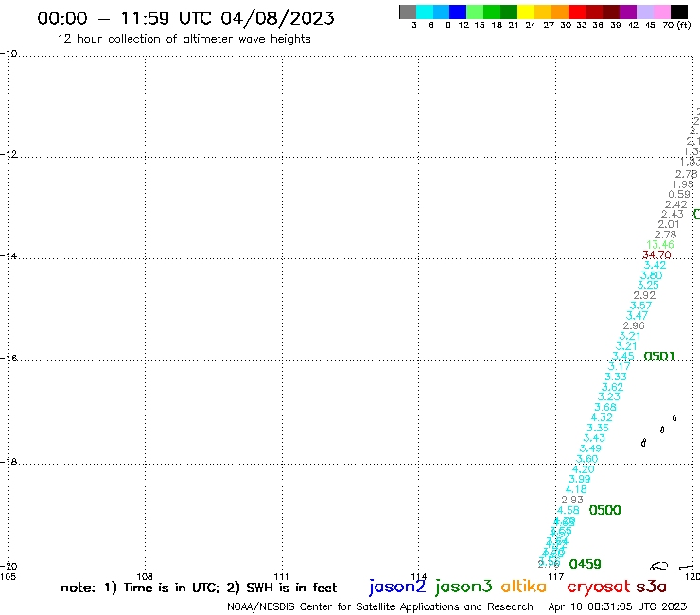Select the purple 42 ft legend swatch

pos(628,11)
